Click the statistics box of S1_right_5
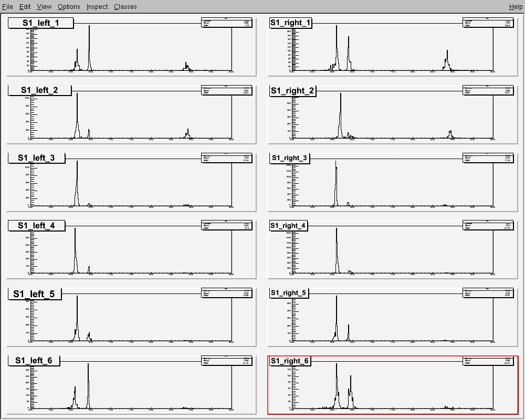 coord(488,293)
